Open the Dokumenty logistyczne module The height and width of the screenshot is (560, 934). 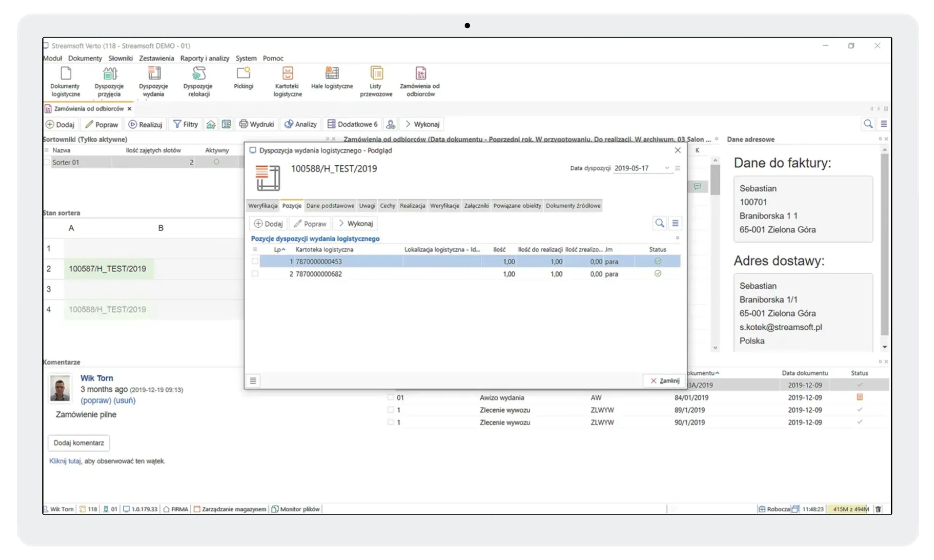point(65,80)
